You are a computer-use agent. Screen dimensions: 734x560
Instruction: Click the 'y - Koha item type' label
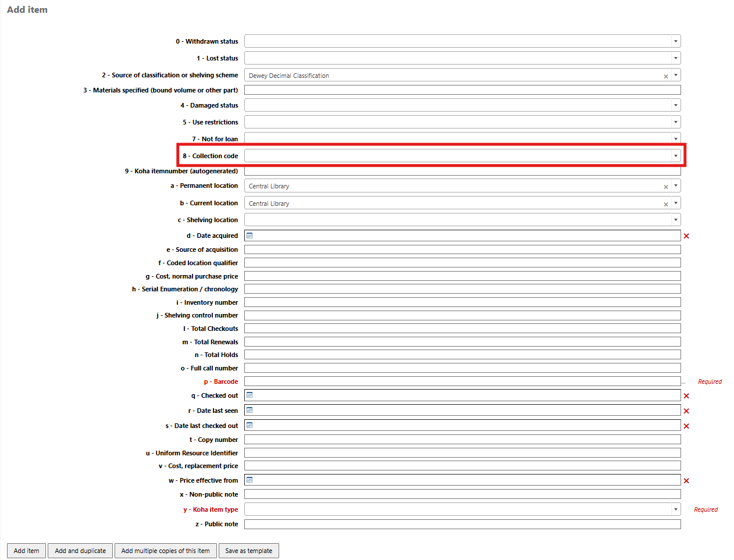[211, 509]
